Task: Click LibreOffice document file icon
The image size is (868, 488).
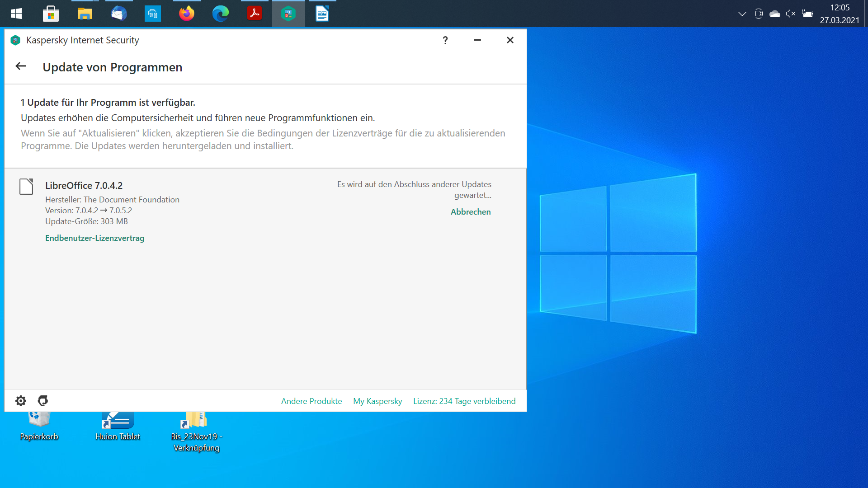Action: click(x=26, y=186)
